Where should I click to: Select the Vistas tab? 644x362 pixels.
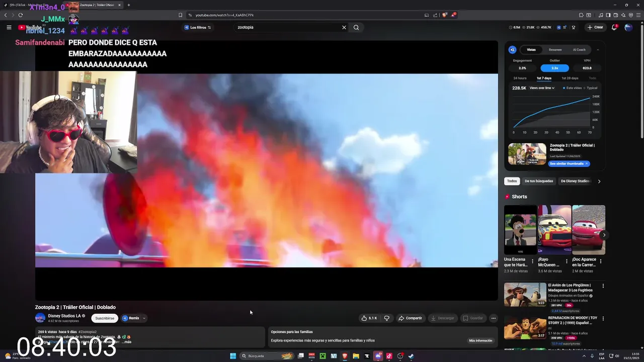click(531, 50)
